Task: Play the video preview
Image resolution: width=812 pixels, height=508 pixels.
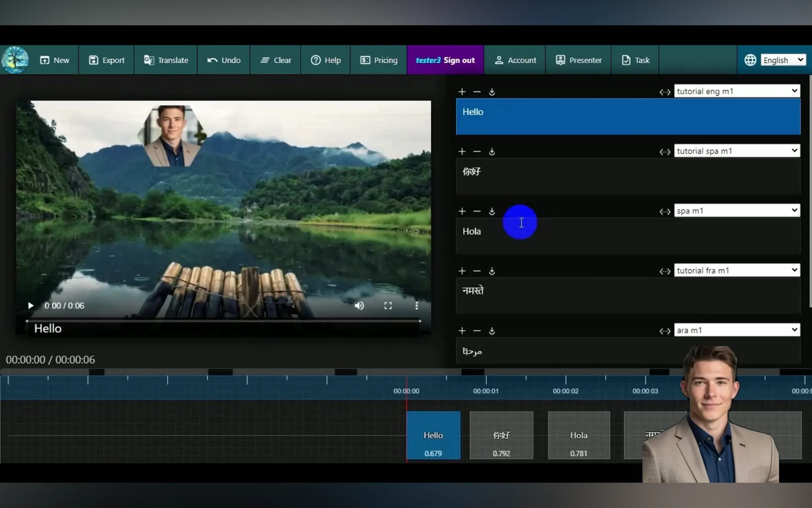Action: pos(31,306)
